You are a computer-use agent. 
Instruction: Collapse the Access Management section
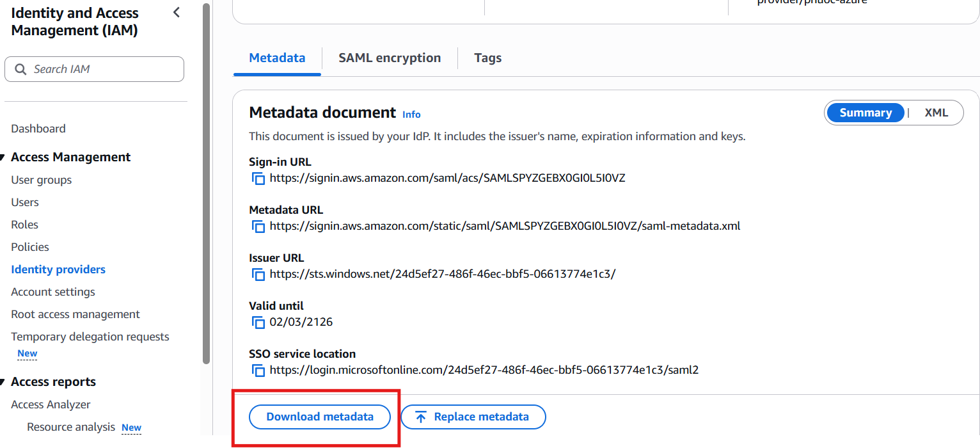[3, 157]
